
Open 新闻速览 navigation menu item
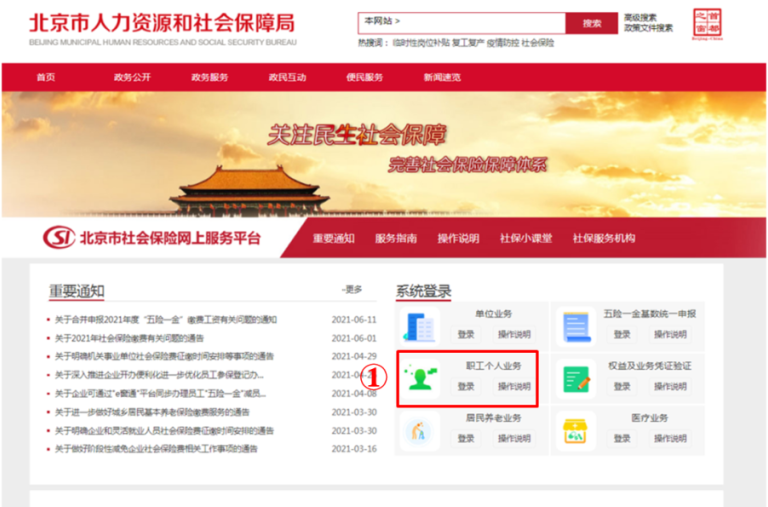coord(442,77)
